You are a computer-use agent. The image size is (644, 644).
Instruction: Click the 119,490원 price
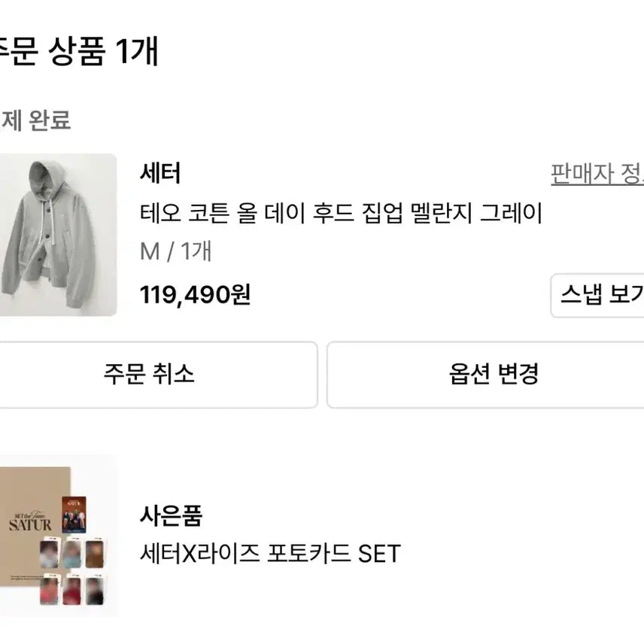[195, 295]
